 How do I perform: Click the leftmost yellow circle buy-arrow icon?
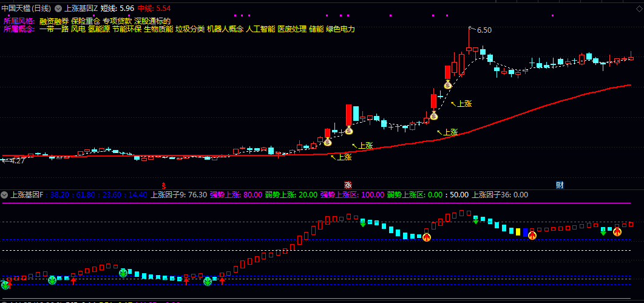click(427, 237)
